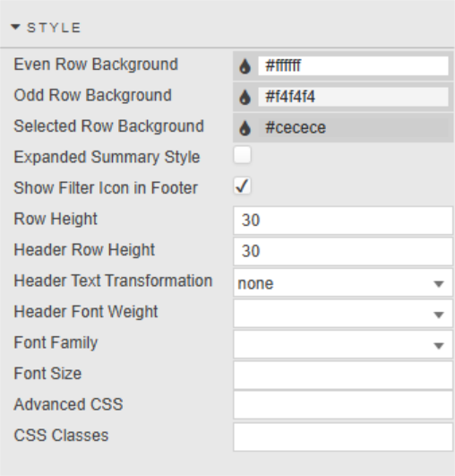Enable the Expanded Summary Style checkbox
This screenshot has width=455, height=476.
coord(243,155)
